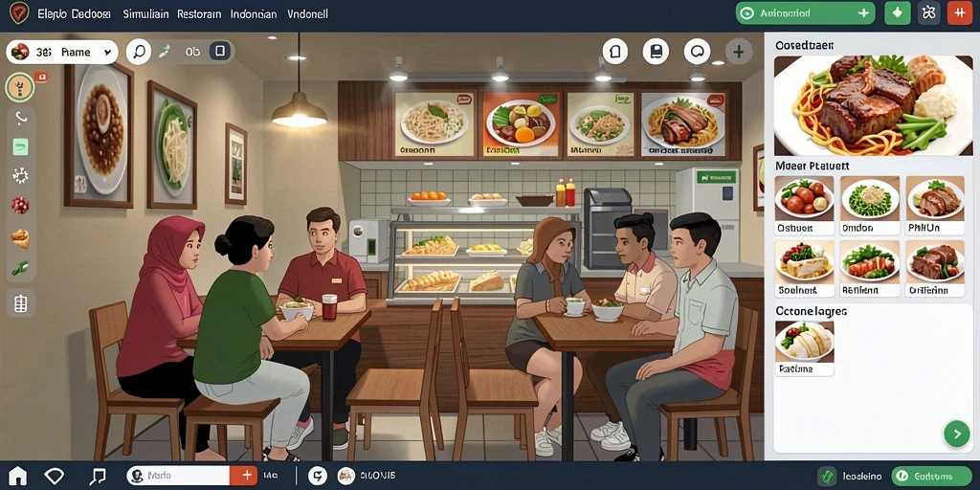Image resolution: width=980 pixels, height=490 pixels.
Task: Go to home icon in bottom bar
Action: (17, 477)
